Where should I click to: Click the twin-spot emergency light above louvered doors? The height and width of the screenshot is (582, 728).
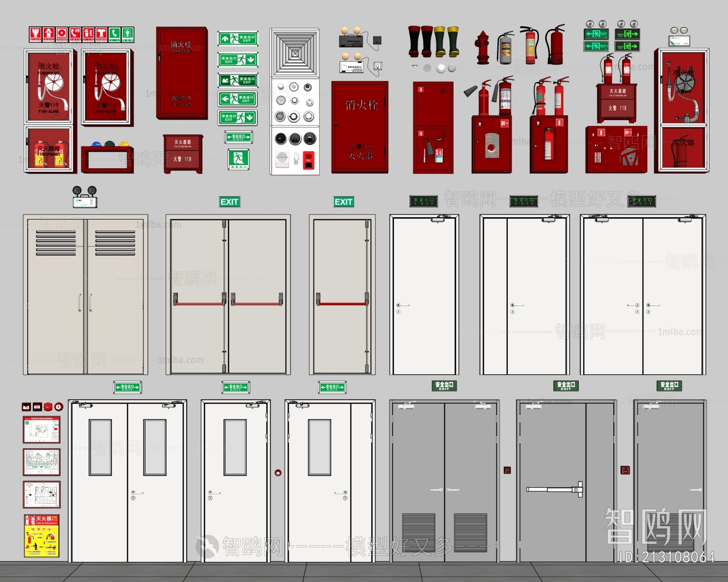tap(85, 197)
